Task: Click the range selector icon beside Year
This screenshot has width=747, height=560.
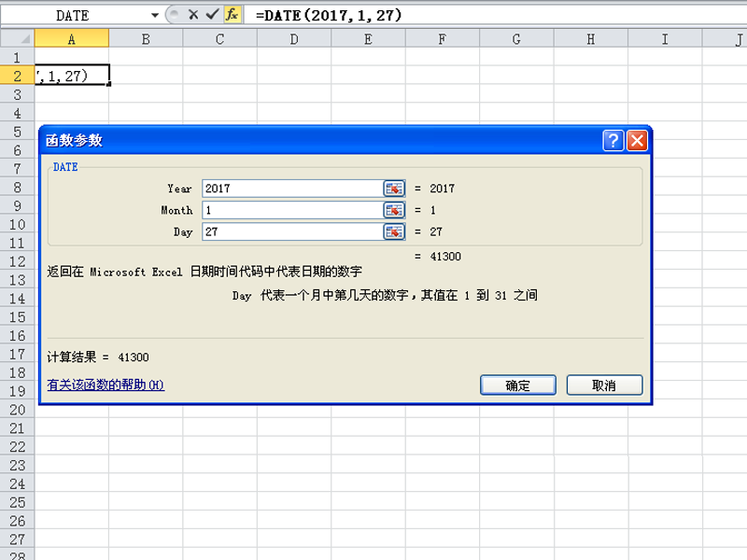Action: click(392, 188)
